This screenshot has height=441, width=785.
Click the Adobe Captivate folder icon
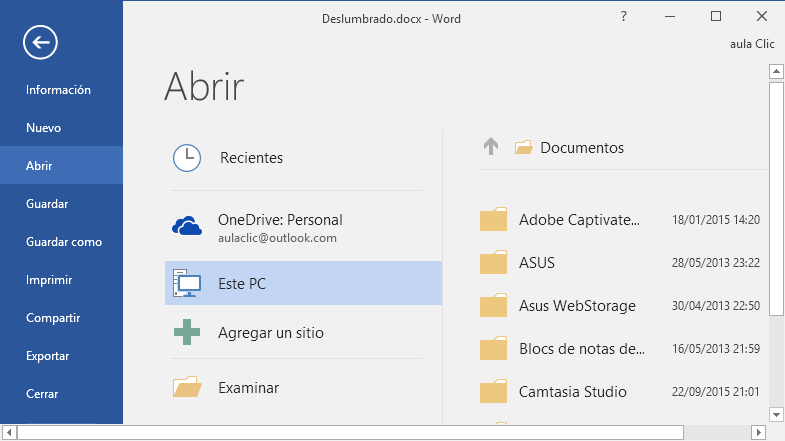pos(493,219)
